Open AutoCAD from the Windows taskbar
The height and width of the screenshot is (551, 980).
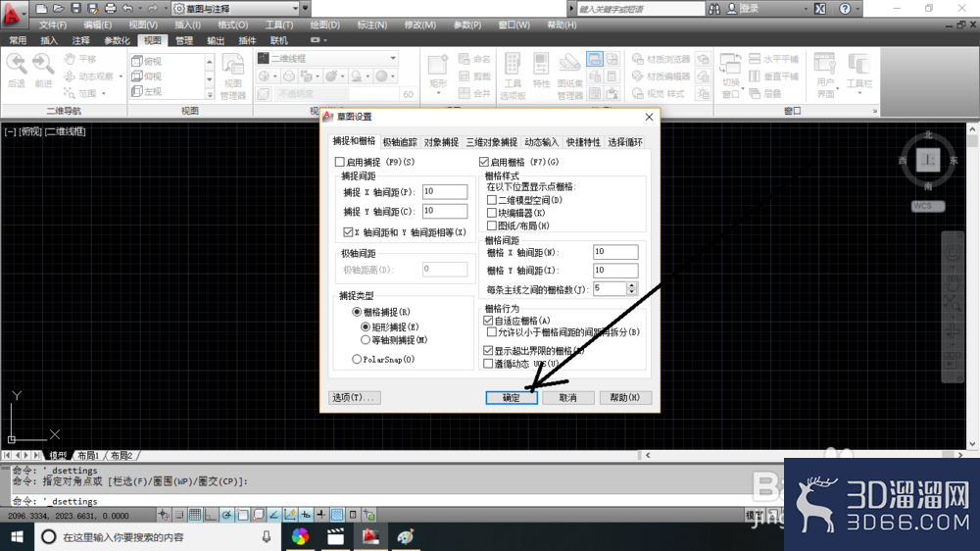(x=370, y=536)
